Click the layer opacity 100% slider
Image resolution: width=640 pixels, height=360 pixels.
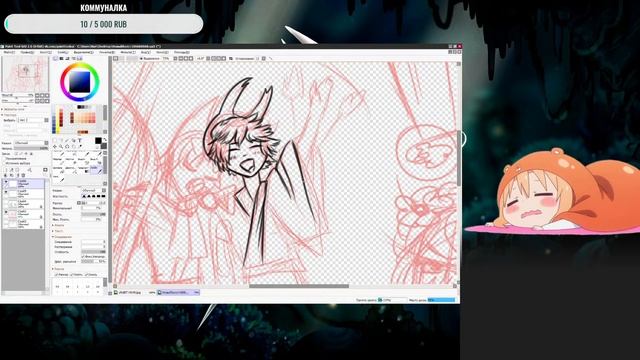click(31, 149)
